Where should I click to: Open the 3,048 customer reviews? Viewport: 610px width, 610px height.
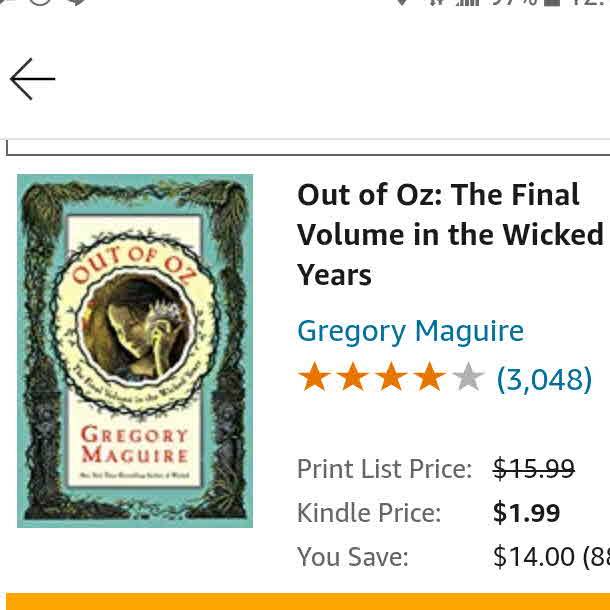544,379
